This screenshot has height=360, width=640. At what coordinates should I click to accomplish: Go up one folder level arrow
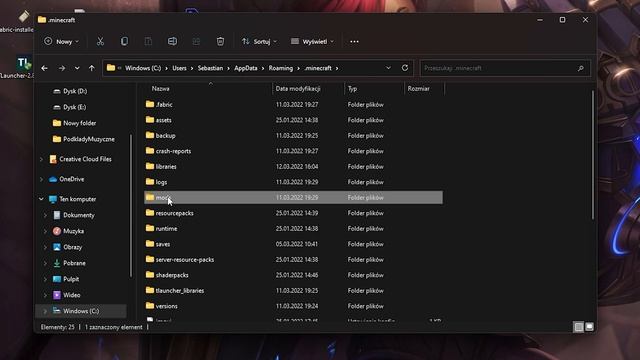click(91, 68)
